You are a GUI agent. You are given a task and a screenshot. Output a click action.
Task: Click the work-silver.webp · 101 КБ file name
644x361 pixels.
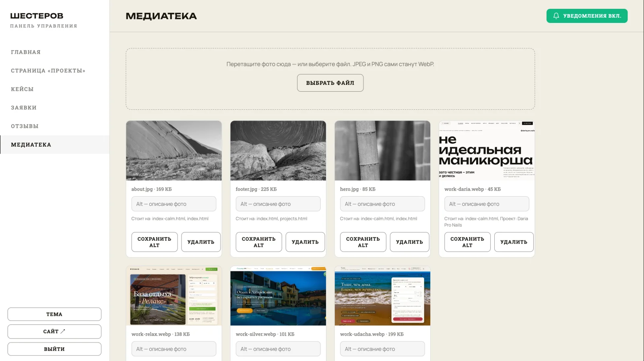pos(265,334)
